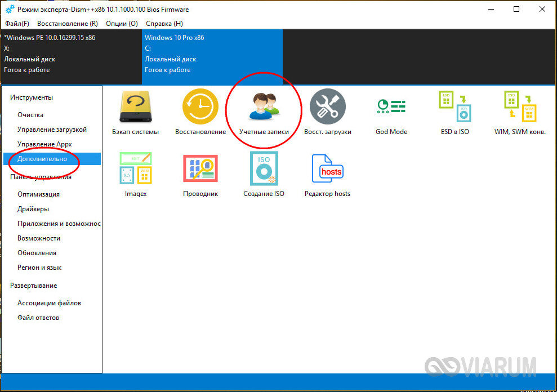
Task: Open Создание ISO tool
Action: click(x=264, y=174)
